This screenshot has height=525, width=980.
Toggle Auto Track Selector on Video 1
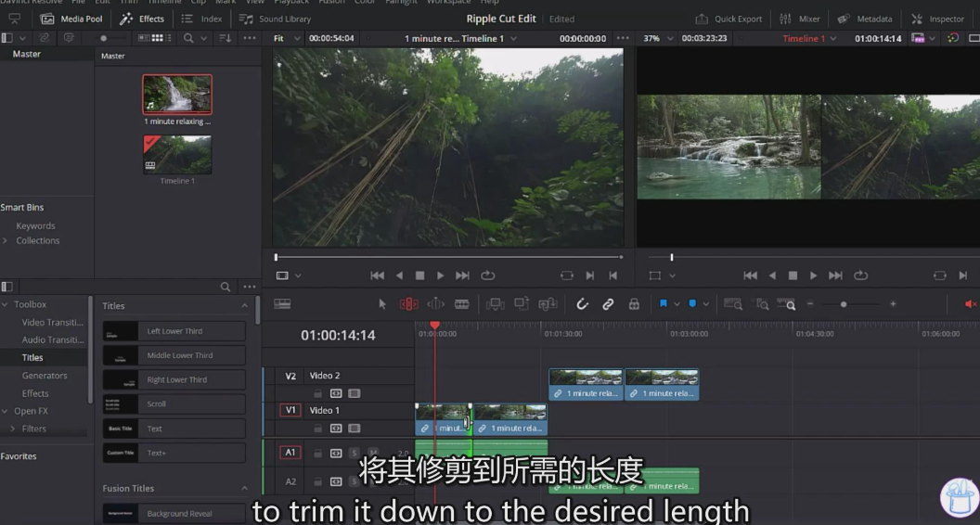tap(336, 429)
